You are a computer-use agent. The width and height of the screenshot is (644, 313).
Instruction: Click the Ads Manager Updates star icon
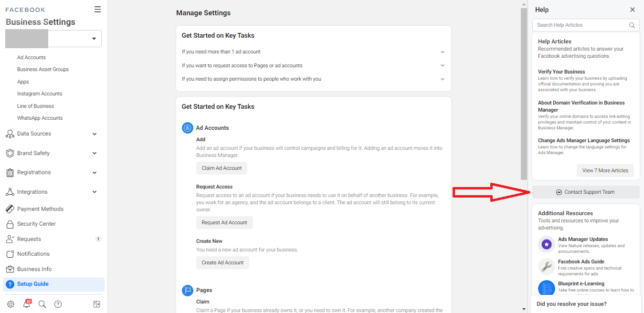[546, 244]
